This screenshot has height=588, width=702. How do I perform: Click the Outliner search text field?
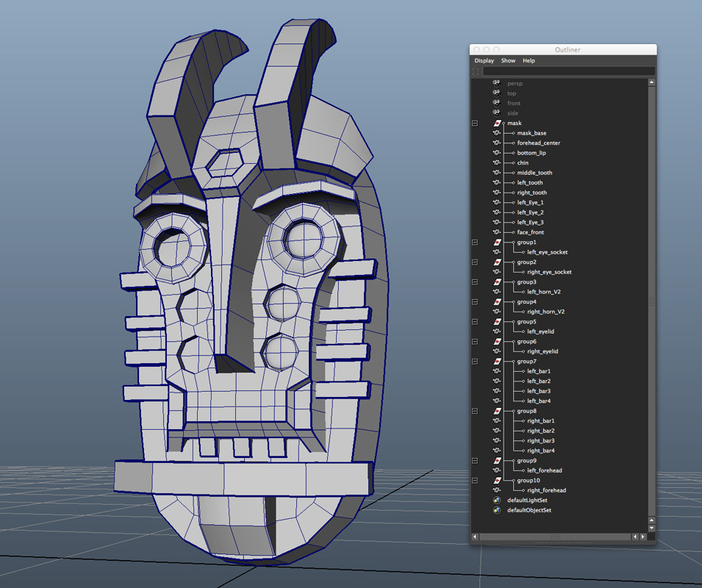[x=569, y=71]
